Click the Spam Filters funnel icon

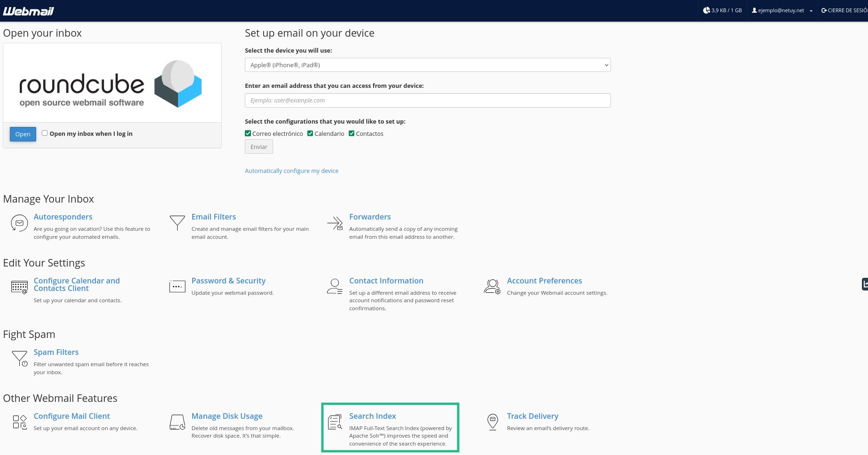pos(20,358)
